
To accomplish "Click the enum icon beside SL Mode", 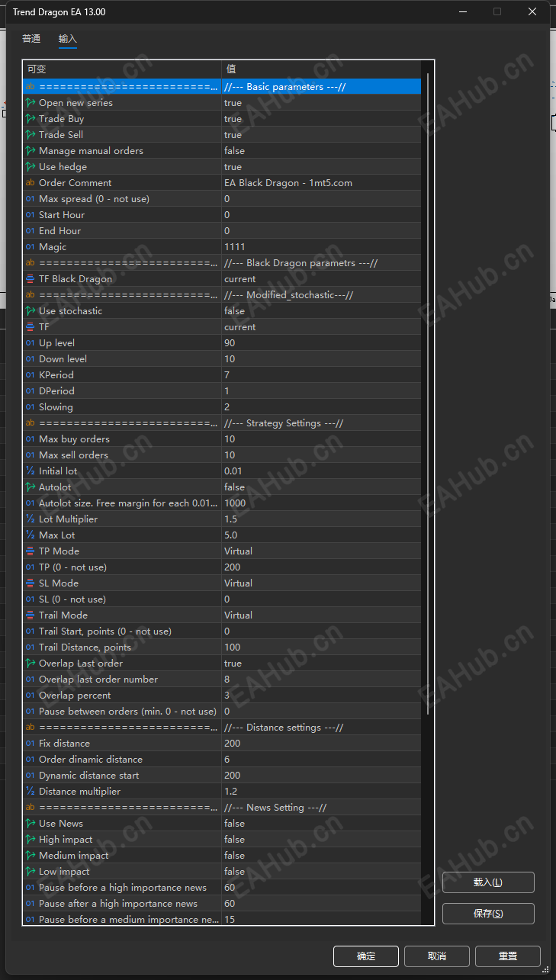I will coord(31,583).
